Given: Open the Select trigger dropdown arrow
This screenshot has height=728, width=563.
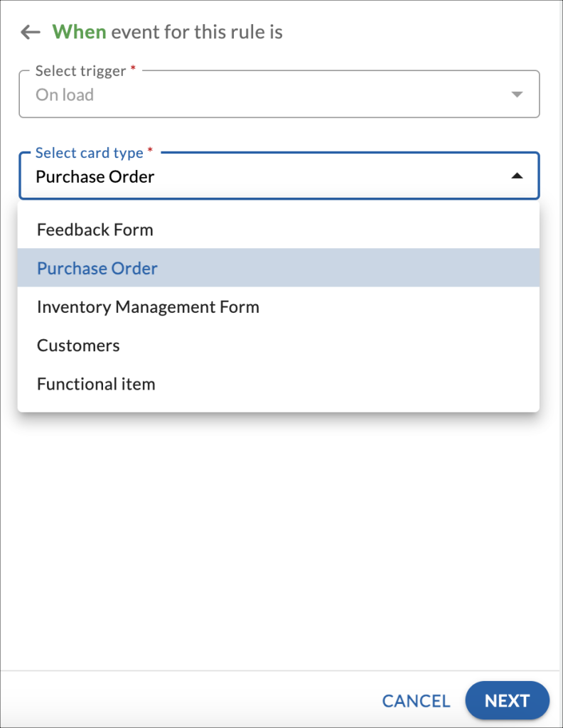Looking at the screenshot, I should [x=517, y=95].
